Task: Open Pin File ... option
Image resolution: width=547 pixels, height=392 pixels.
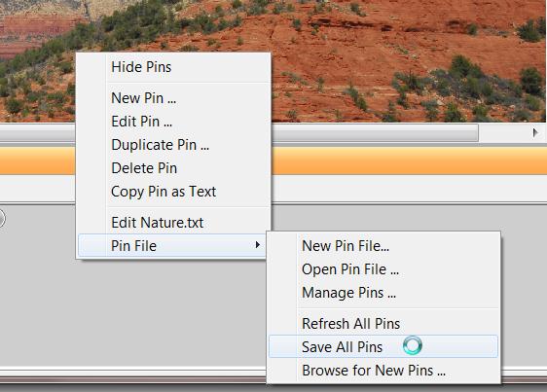Action: pos(383,269)
